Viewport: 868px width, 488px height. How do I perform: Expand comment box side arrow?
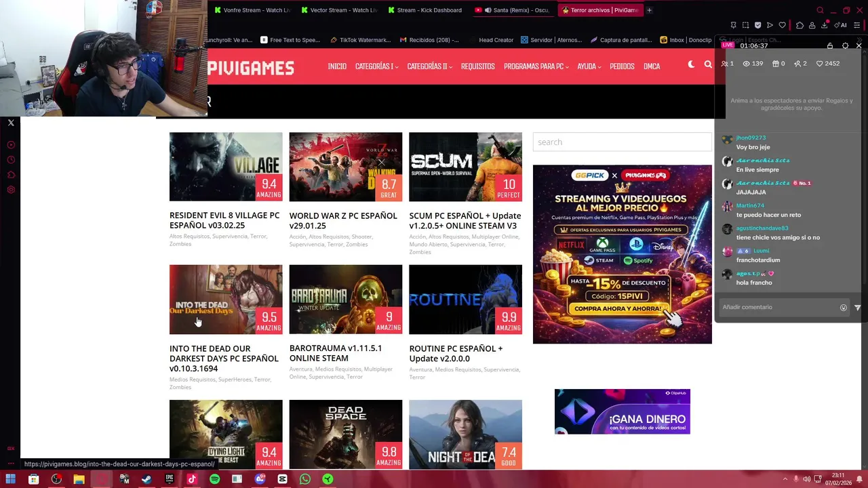(x=857, y=307)
